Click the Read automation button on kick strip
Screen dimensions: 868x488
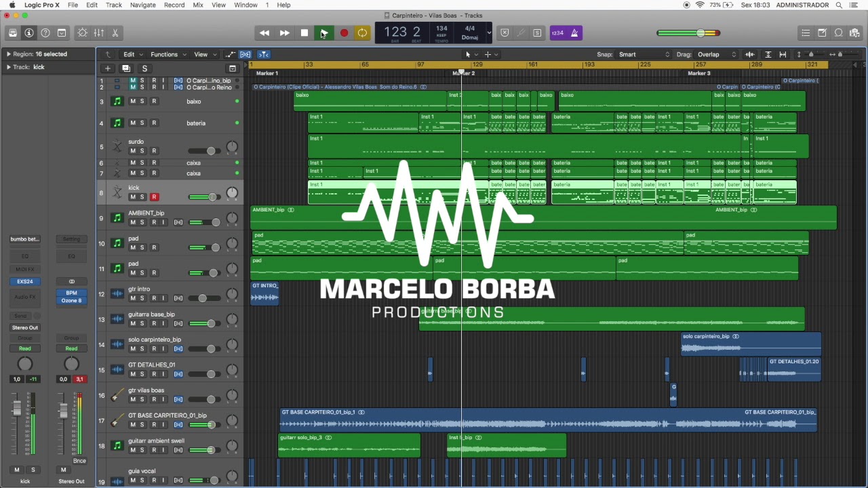(25, 348)
